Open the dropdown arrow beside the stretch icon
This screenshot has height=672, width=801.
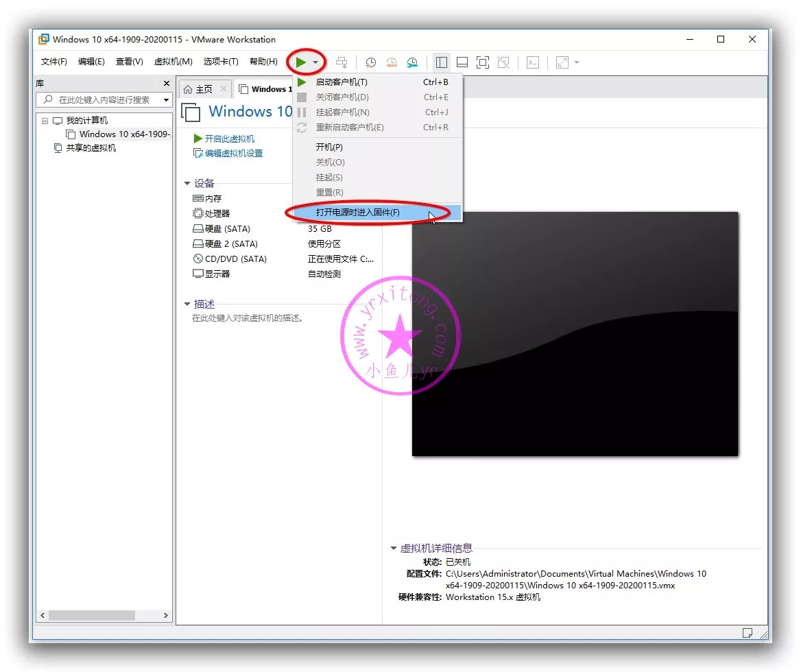click(577, 62)
